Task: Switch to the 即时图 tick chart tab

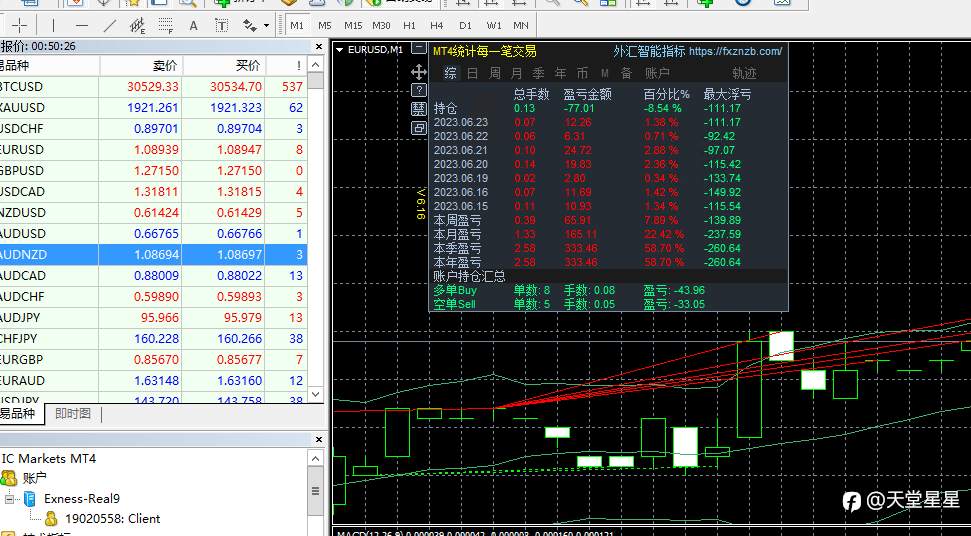Action: click(72, 413)
